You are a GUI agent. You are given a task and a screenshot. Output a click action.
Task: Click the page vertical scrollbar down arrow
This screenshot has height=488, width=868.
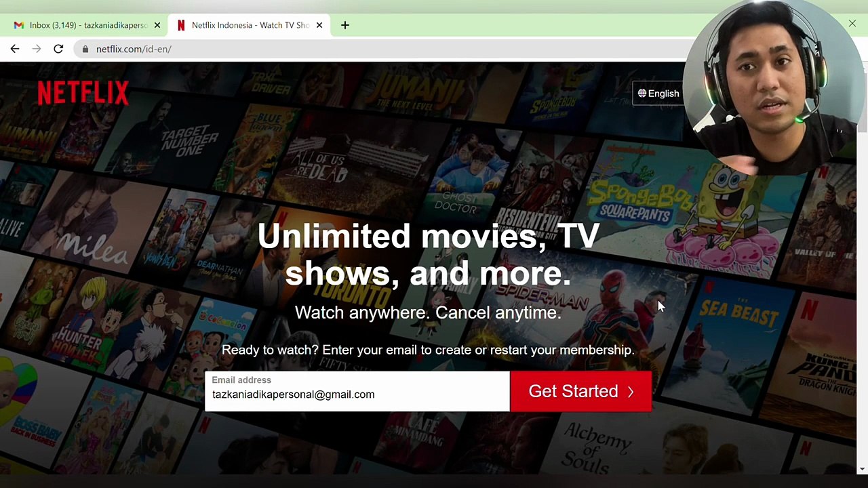point(862,469)
